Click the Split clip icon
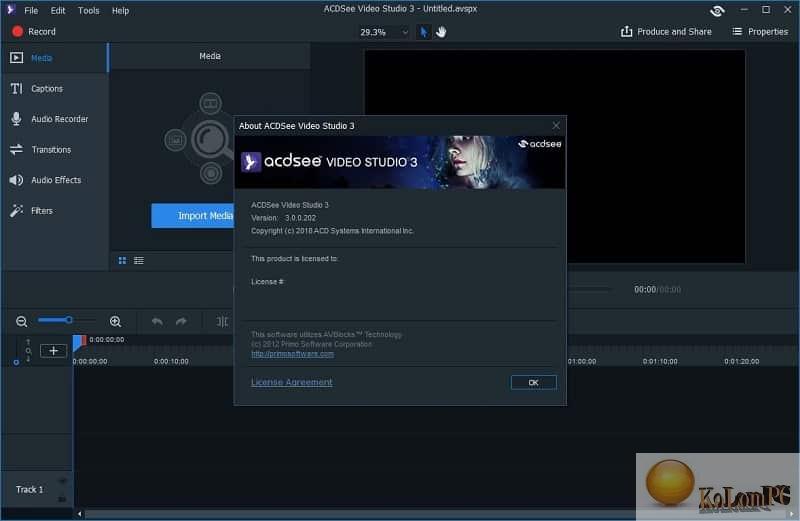Screen dimensions: 800x521 coord(222,321)
